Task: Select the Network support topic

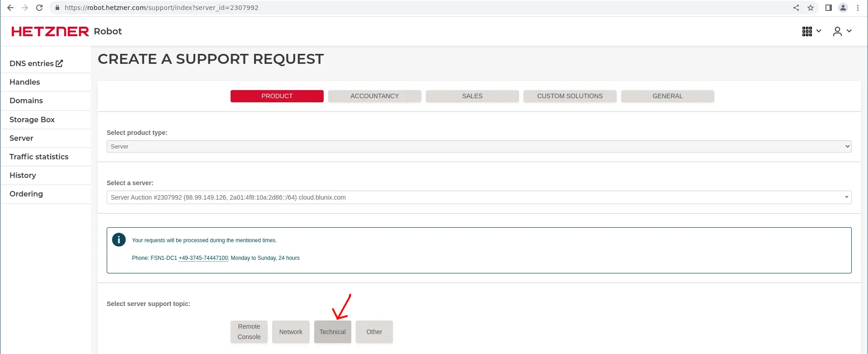Action: click(291, 332)
